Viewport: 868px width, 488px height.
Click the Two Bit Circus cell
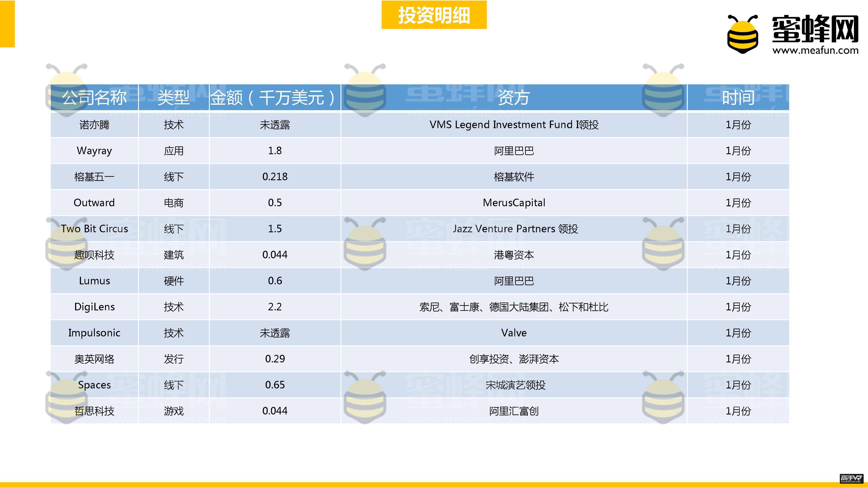pyautogui.click(x=94, y=229)
